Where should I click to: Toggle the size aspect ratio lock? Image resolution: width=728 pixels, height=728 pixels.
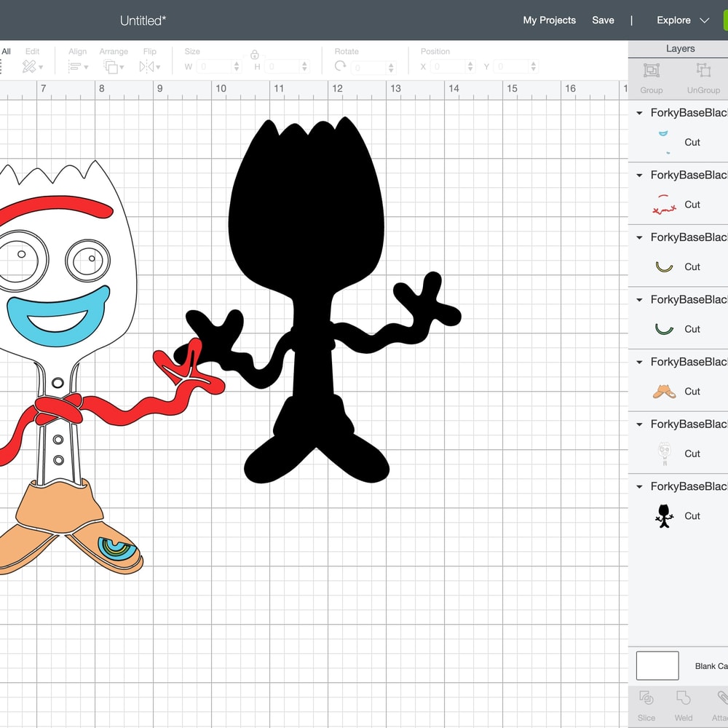pos(254,55)
